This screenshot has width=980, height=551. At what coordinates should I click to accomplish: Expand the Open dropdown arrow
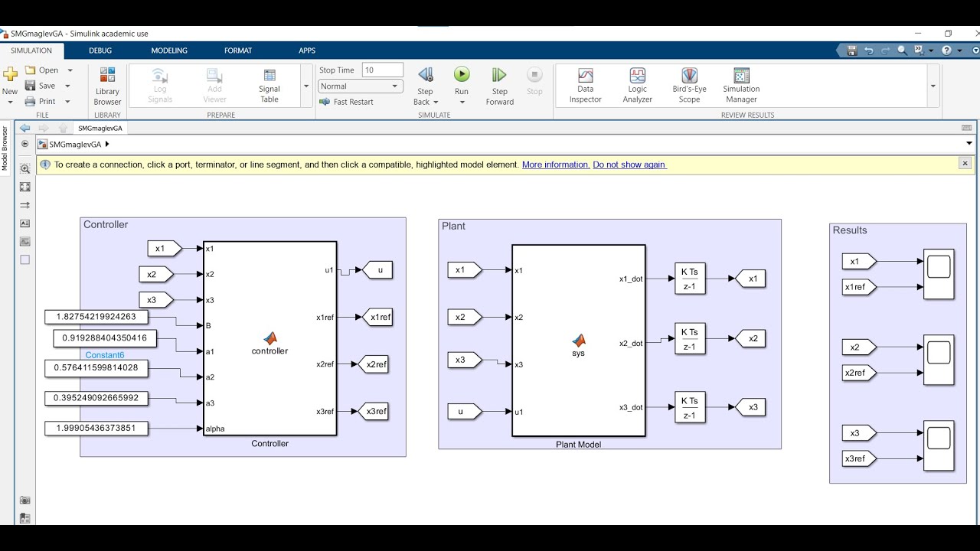(69, 70)
